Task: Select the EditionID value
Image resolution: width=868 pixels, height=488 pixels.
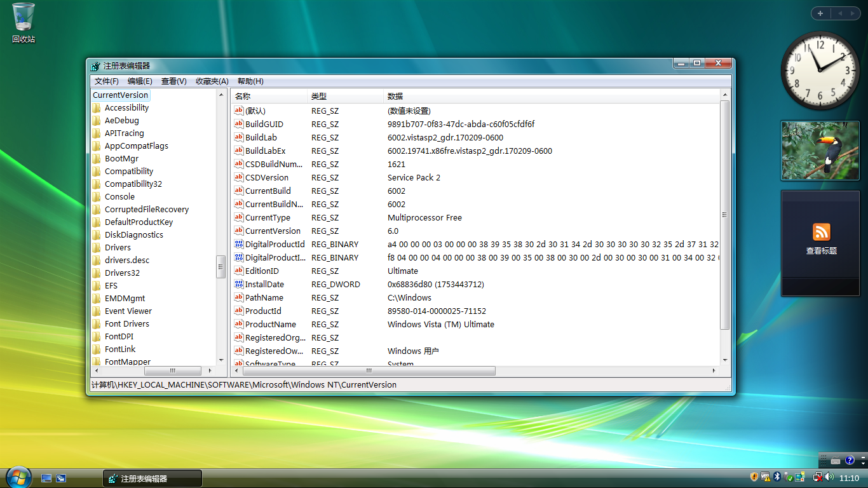Action: (x=262, y=271)
